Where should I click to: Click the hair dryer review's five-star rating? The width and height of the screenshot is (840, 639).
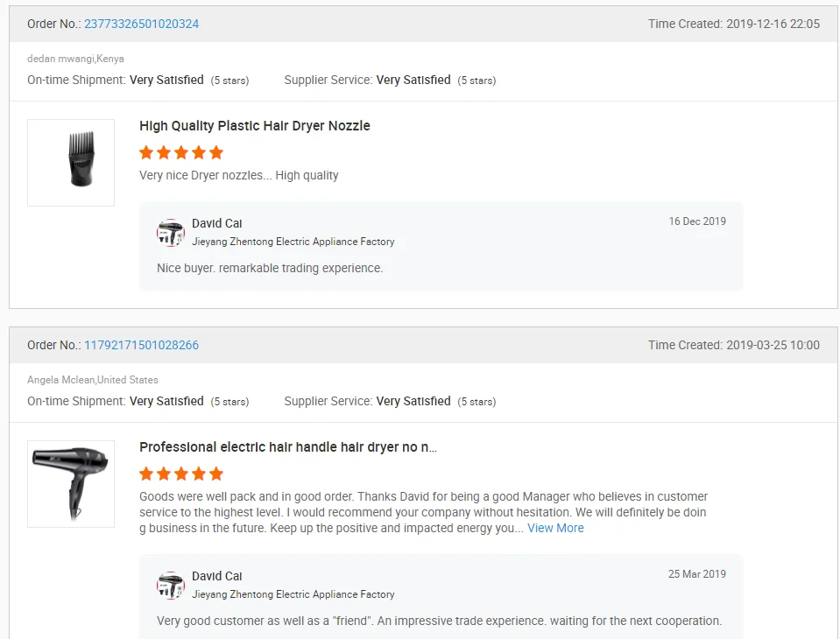tap(181, 474)
